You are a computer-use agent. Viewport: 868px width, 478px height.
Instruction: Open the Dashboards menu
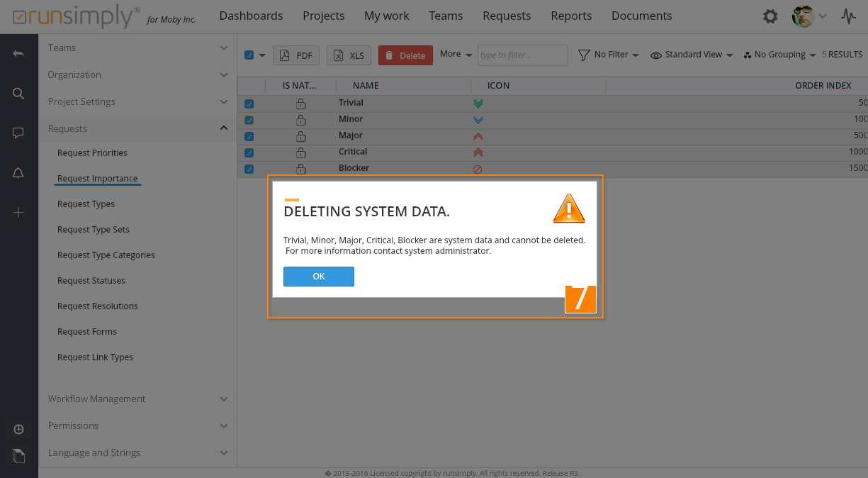(251, 16)
